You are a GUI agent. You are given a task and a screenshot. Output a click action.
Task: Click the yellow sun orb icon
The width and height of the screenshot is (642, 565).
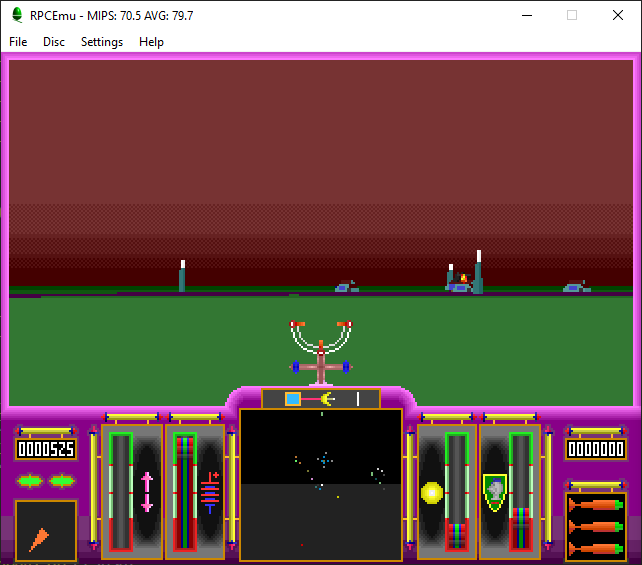(x=432, y=493)
